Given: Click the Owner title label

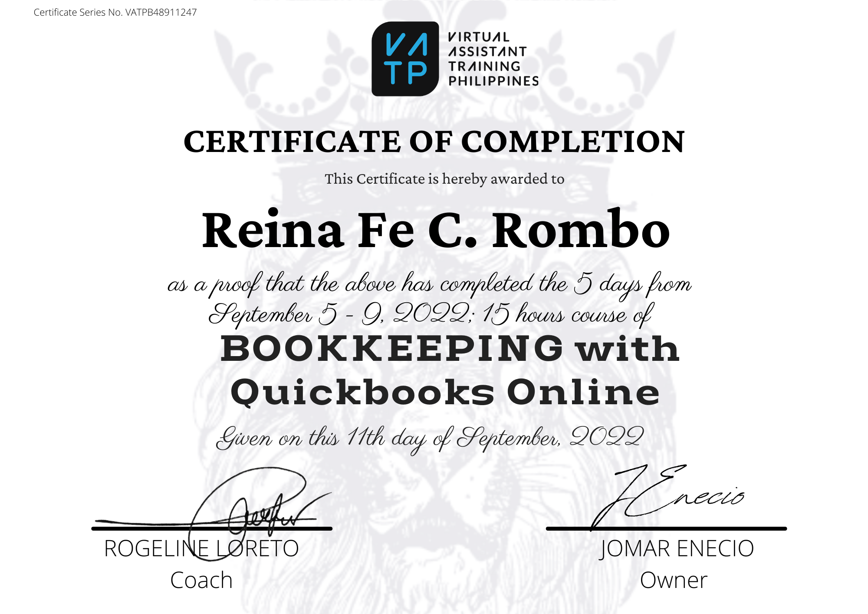Looking at the screenshot, I should [x=674, y=580].
